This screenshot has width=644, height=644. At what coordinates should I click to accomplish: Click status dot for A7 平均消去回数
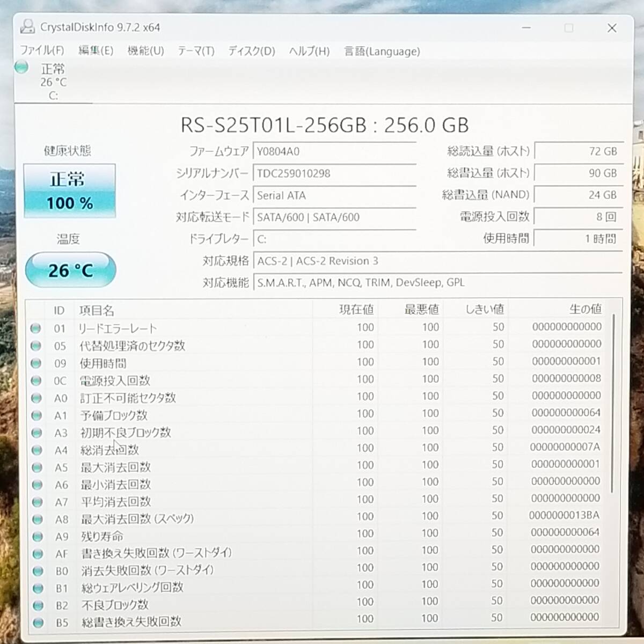coord(37,502)
